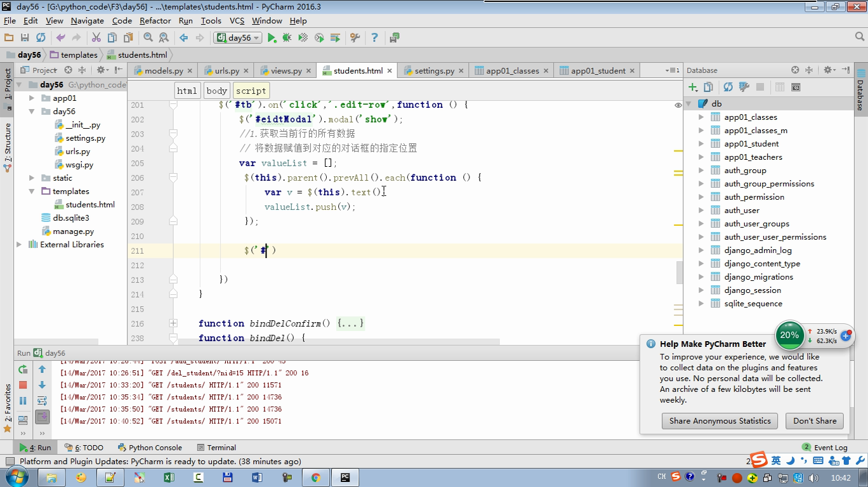Image resolution: width=868 pixels, height=487 pixels.
Task: Click the Synchronize toolbar icon
Action: pos(41,38)
